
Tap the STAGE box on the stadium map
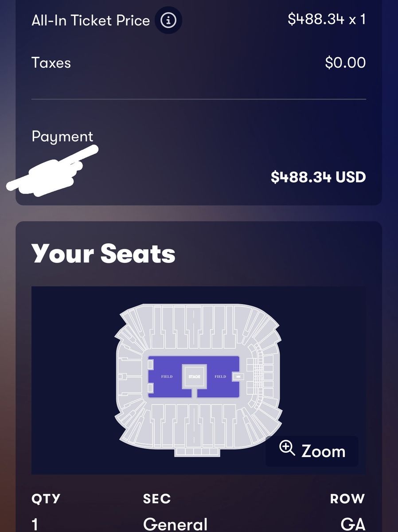[x=194, y=376]
